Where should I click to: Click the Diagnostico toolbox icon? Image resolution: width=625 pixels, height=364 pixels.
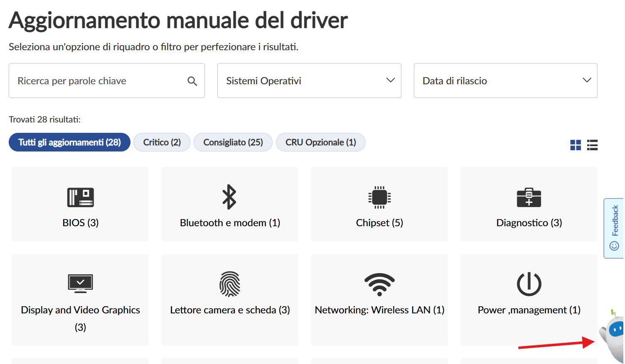(x=529, y=197)
